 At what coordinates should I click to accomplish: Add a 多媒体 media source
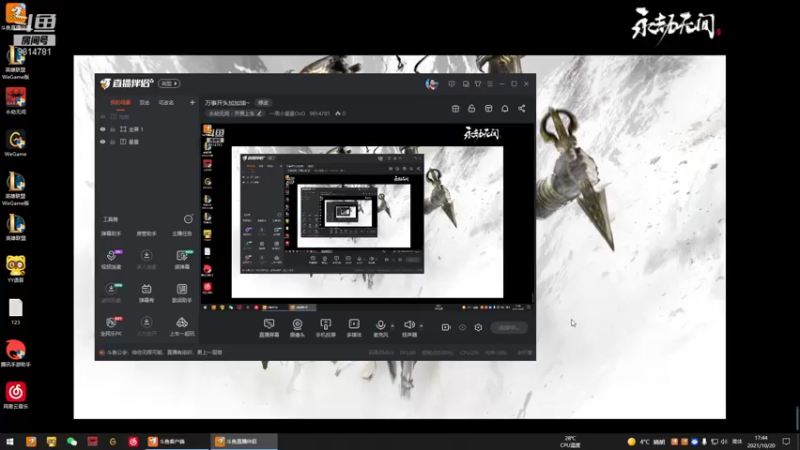click(x=354, y=328)
